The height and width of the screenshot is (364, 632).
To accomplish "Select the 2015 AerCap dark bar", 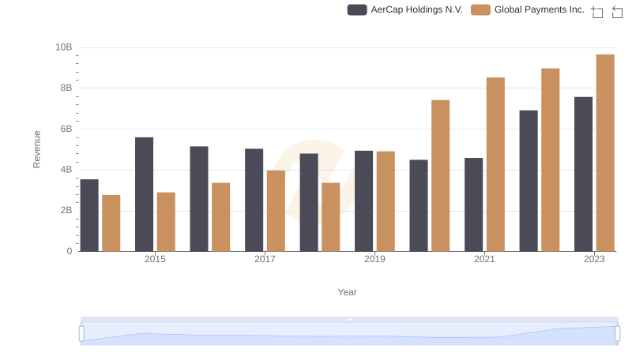I will point(145,194).
